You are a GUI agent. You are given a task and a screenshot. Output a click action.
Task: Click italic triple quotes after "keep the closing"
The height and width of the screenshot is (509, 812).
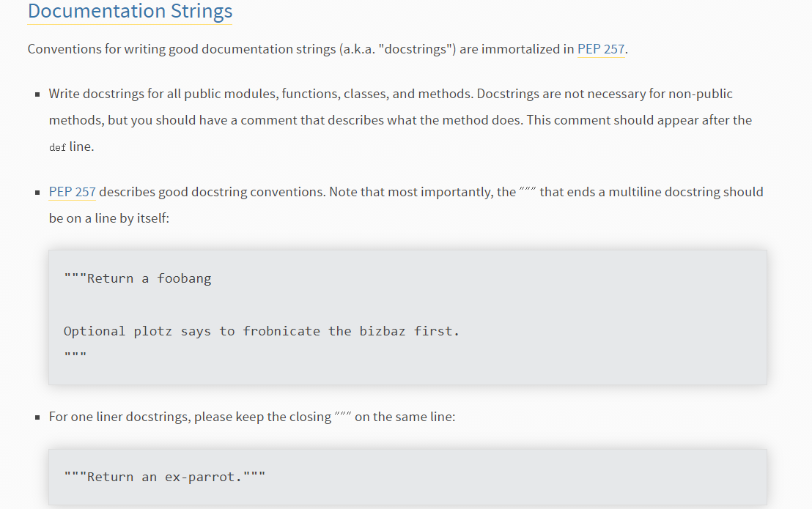coord(343,415)
